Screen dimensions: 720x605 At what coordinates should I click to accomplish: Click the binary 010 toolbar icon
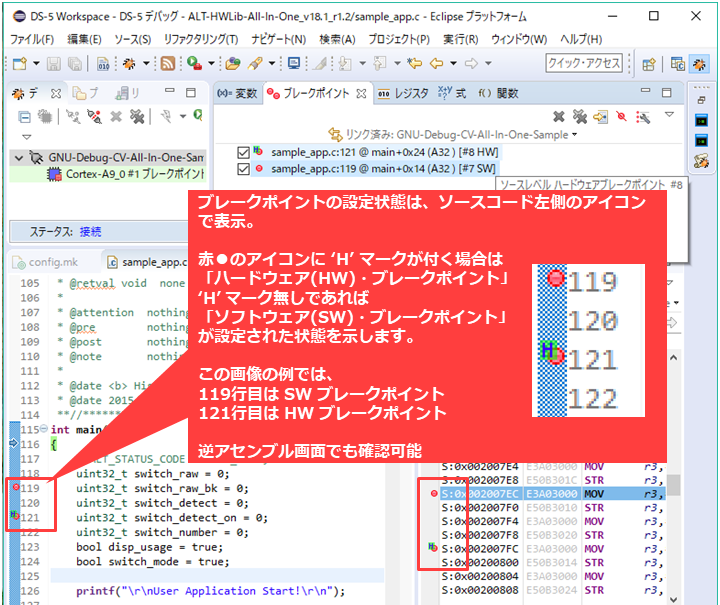pos(104,64)
